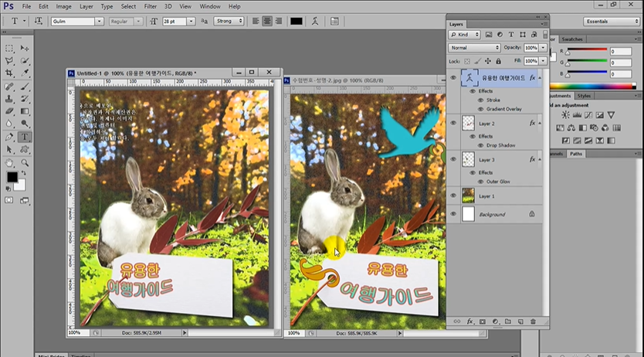Open the font size dropdown
The width and height of the screenshot is (644, 357).
[x=191, y=22]
